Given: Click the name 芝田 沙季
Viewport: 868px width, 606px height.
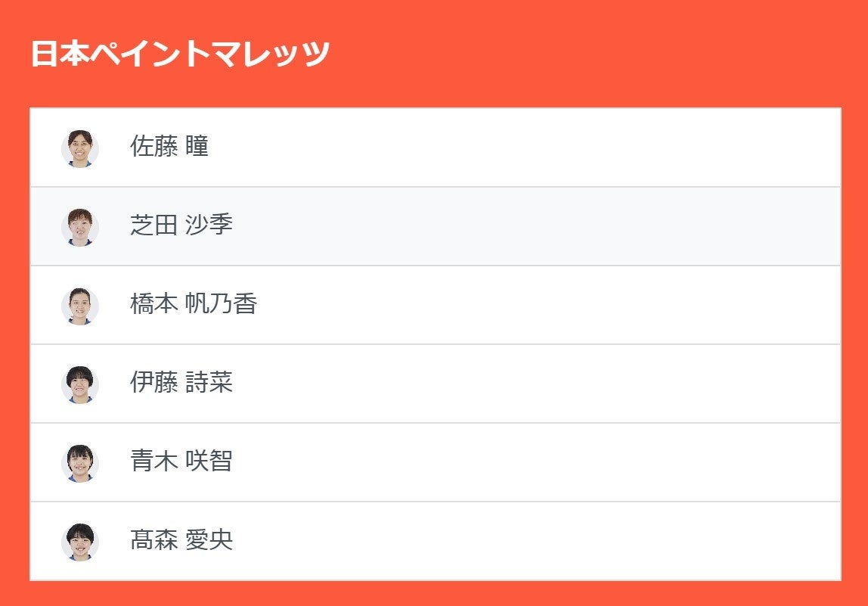Looking at the screenshot, I should tap(181, 225).
